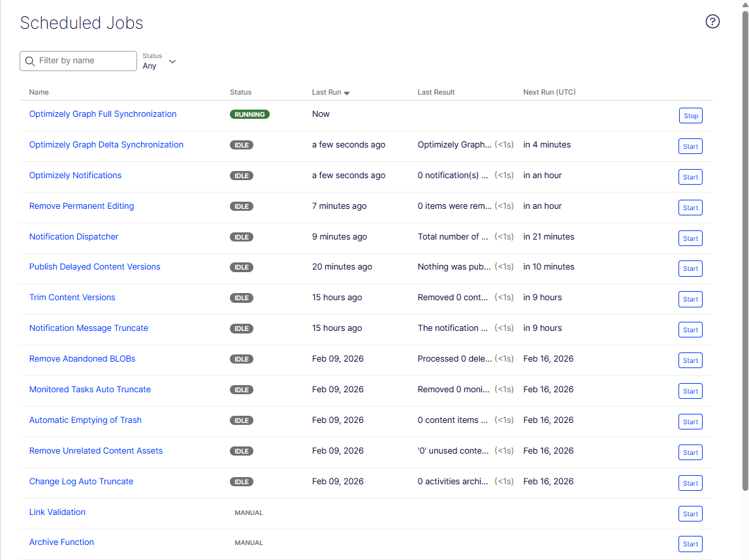Click the 'in 10 minutes' next run cell

point(549,266)
